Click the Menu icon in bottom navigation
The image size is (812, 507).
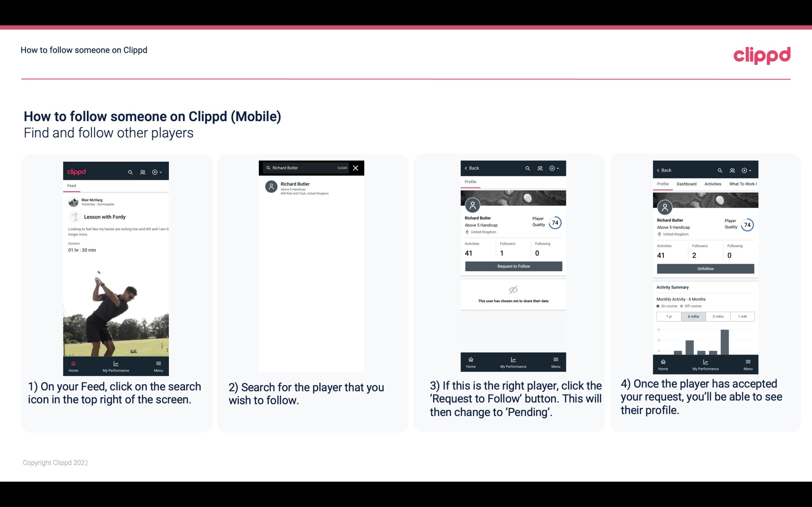(x=159, y=363)
